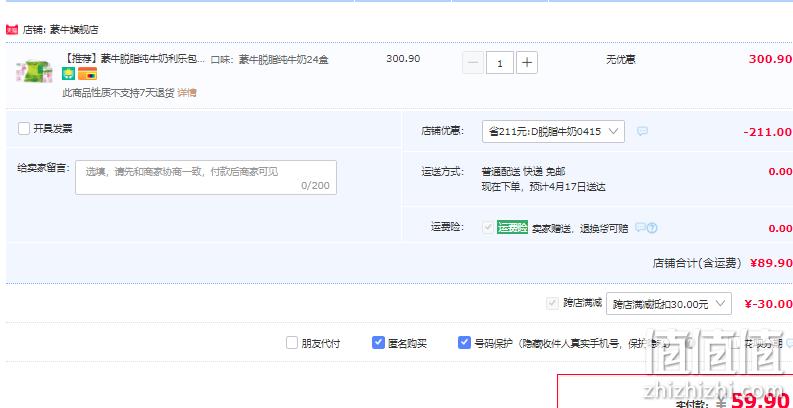Click the 给卖家留言 message text box
The width and height of the screenshot is (793, 408).
pyautogui.click(x=206, y=177)
